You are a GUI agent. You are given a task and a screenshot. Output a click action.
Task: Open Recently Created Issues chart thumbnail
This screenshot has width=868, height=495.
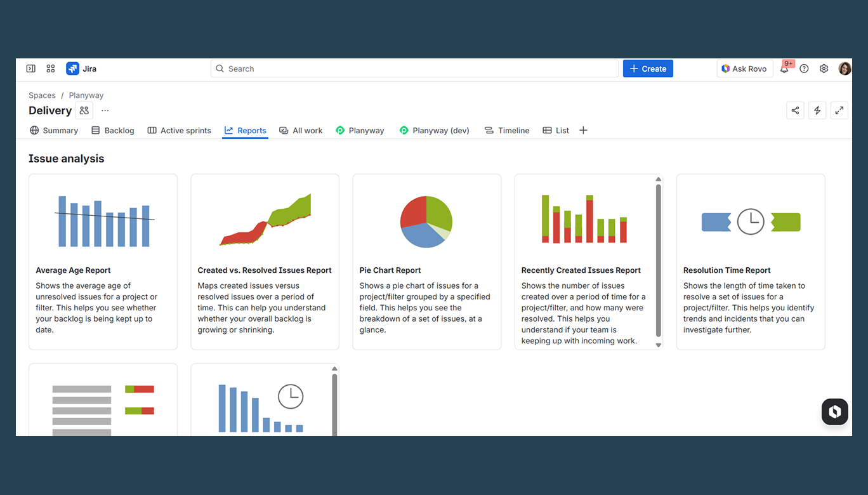(584, 219)
